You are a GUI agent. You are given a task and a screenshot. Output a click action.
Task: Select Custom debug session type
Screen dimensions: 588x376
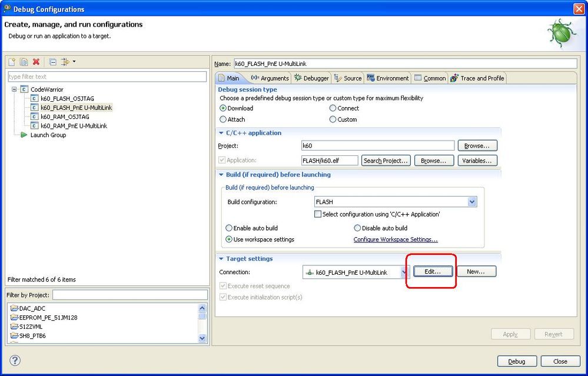[333, 119]
